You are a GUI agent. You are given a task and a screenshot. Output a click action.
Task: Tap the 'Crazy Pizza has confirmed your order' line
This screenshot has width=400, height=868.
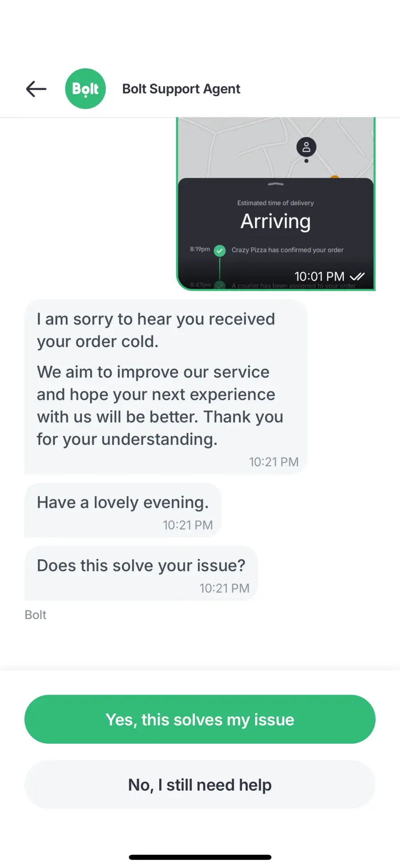287,250
